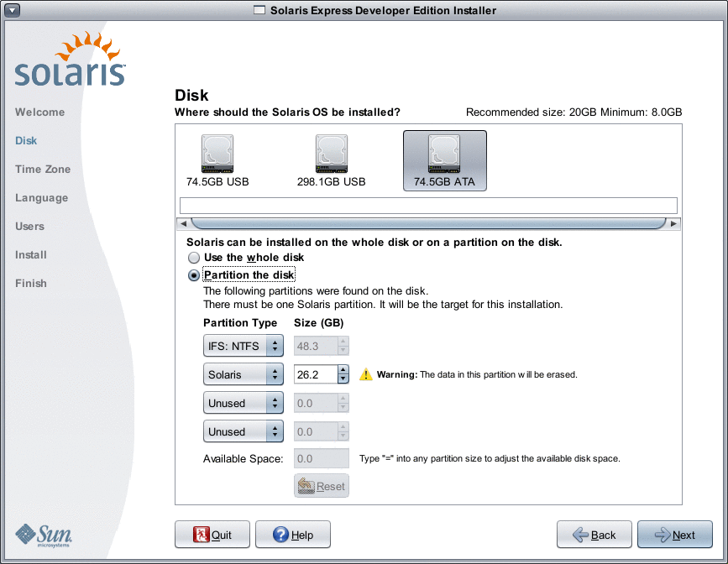
Task: Select the 'Use the whole disk' option
Action: click(x=193, y=258)
